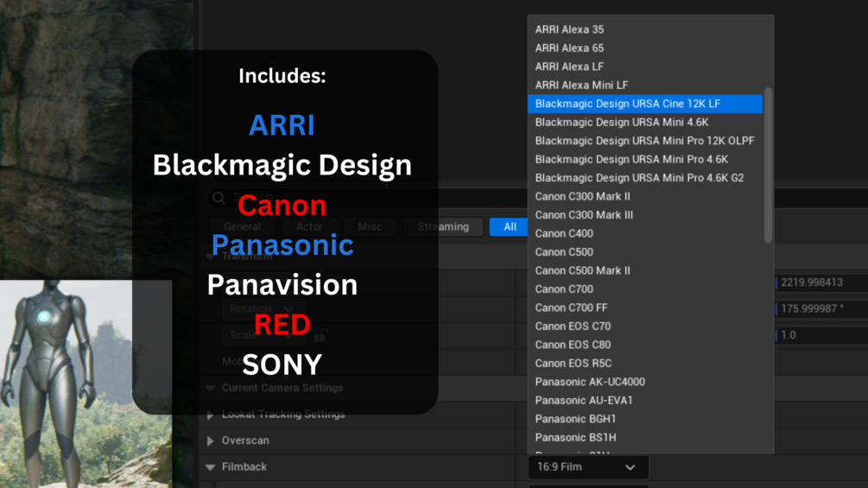Select Blackmagic Design URSA Mini Pro 4.6K
Viewport: 868px width, 488px height.
coord(645,159)
